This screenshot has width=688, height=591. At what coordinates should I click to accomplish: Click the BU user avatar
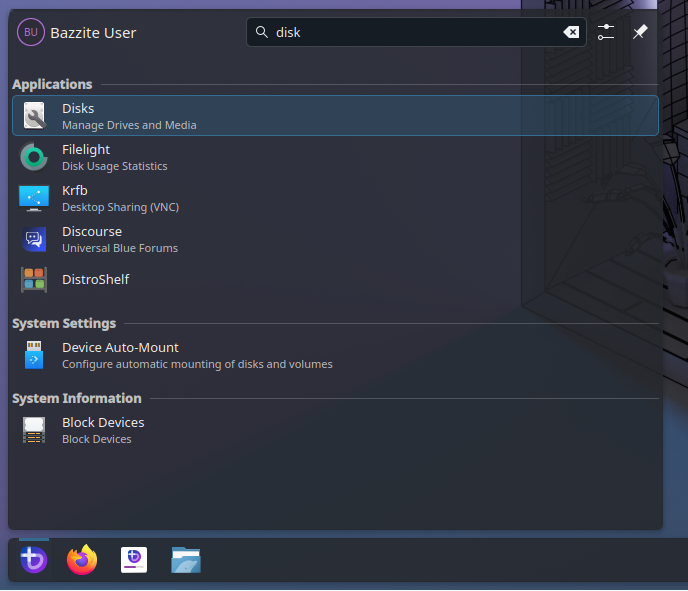click(30, 32)
